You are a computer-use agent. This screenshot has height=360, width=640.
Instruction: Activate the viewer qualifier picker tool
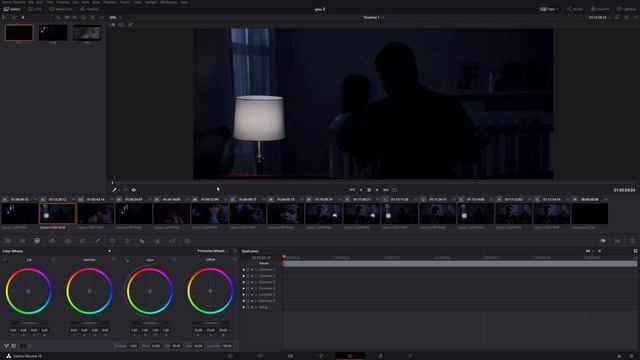(x=115, y=190)
